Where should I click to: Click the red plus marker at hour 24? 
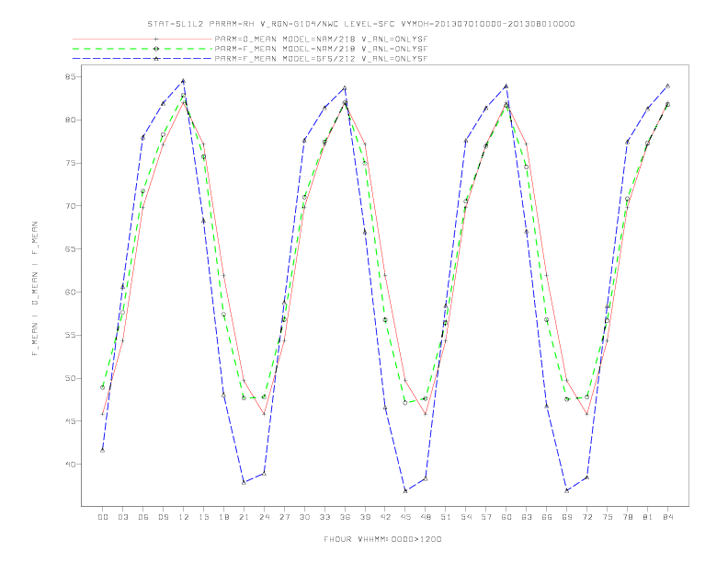click(x=264, y=414)
